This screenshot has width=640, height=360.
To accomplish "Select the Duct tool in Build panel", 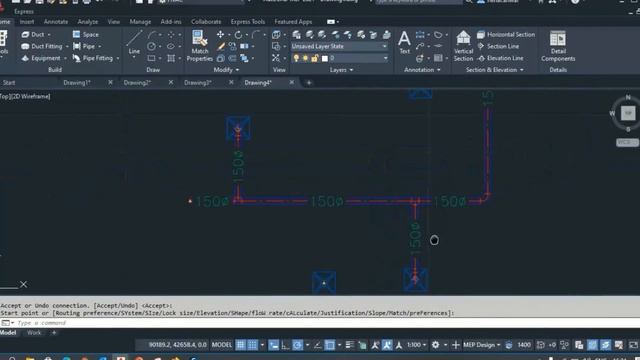I will (33, 35).
